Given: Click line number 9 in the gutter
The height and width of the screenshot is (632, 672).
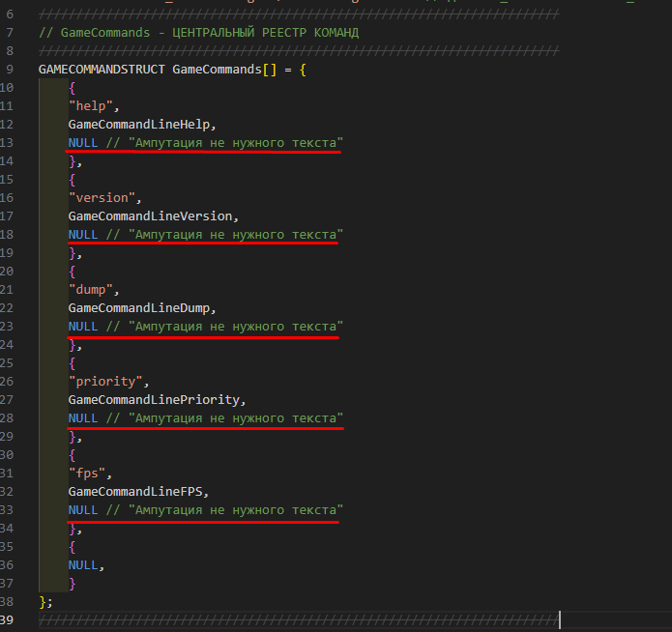Looking at the screenshot, I should tap(10, 70).
